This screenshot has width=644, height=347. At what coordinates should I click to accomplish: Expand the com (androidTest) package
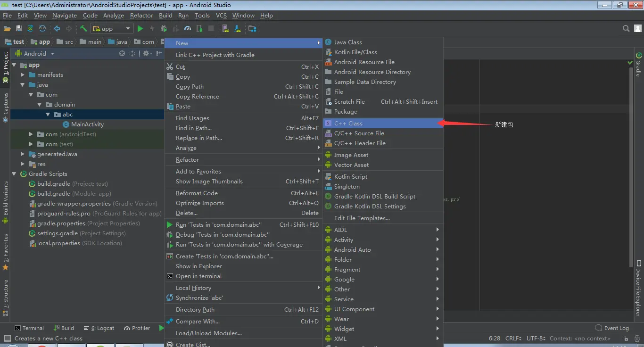(x=31, y=134)
